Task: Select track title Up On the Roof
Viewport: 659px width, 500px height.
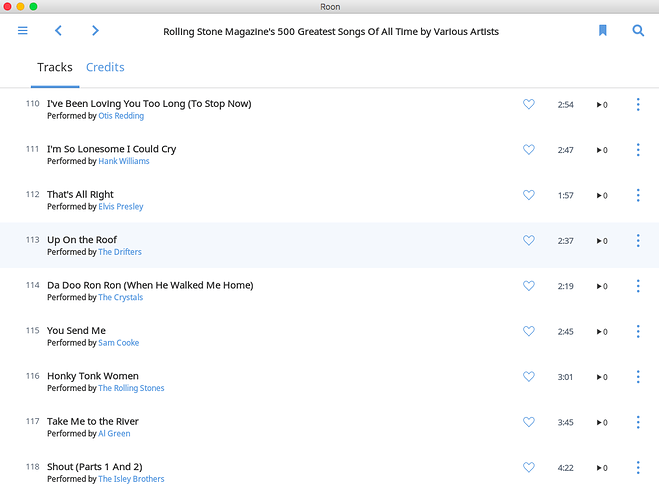Action: [82, 240]
